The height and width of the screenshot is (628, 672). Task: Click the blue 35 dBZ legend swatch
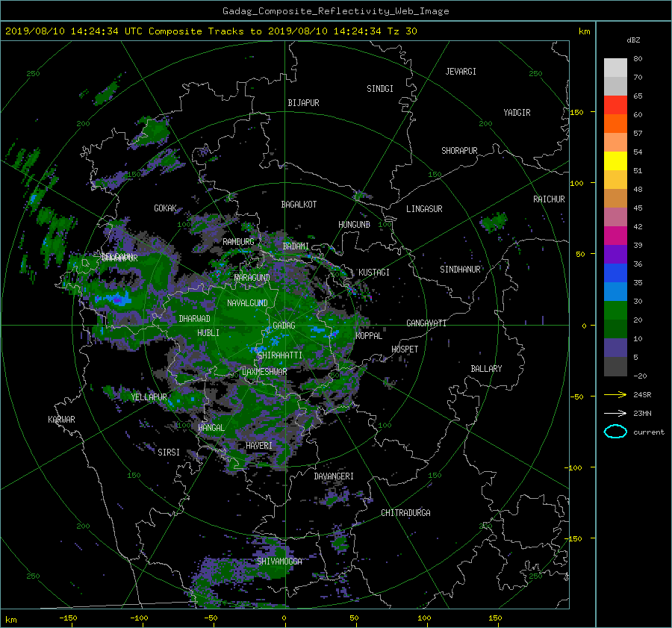tap(615, 273)
